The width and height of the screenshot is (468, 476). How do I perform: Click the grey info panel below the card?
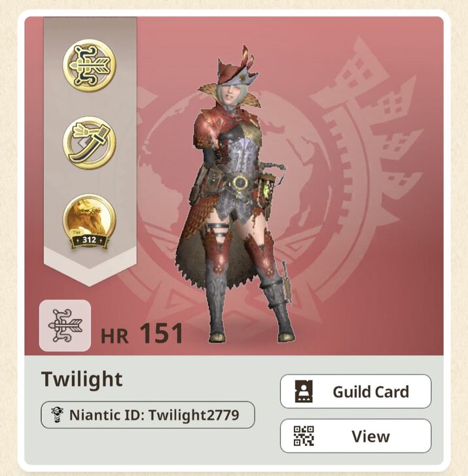tap(234, 410)
